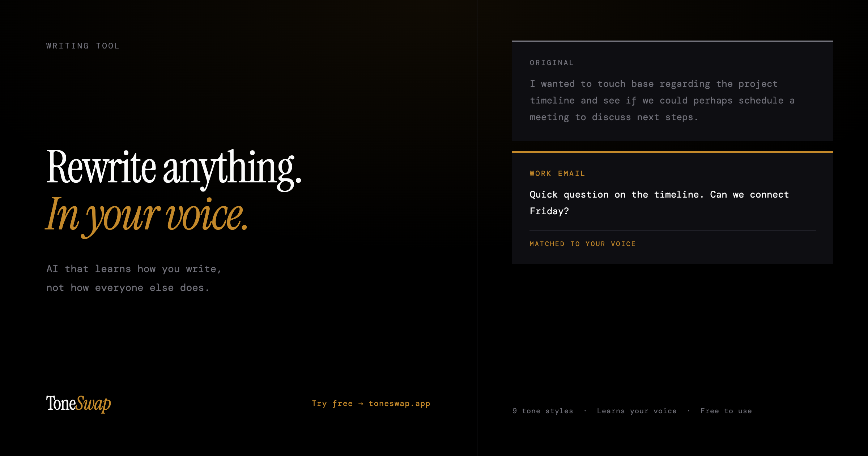Click the Learns your voice feature

(x=637, y=411)
